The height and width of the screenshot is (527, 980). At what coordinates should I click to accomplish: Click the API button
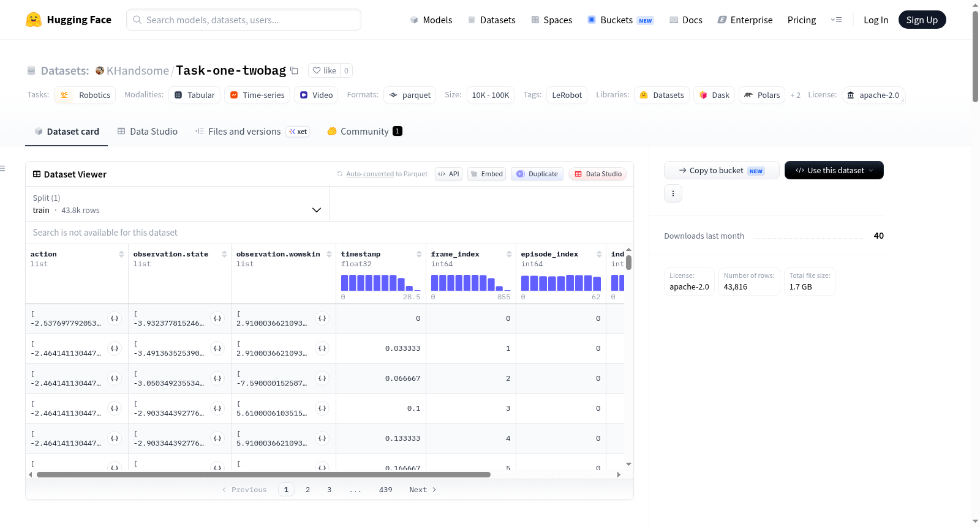coord(448,174)
